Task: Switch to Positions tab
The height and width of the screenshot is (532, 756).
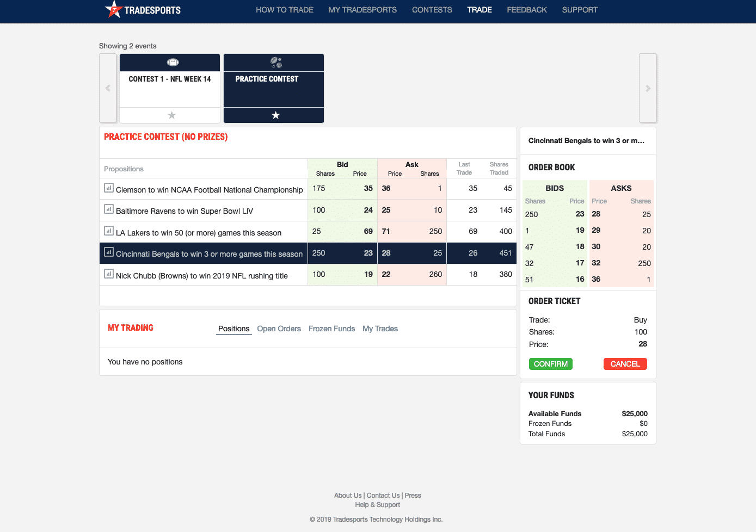Action: 233,329
